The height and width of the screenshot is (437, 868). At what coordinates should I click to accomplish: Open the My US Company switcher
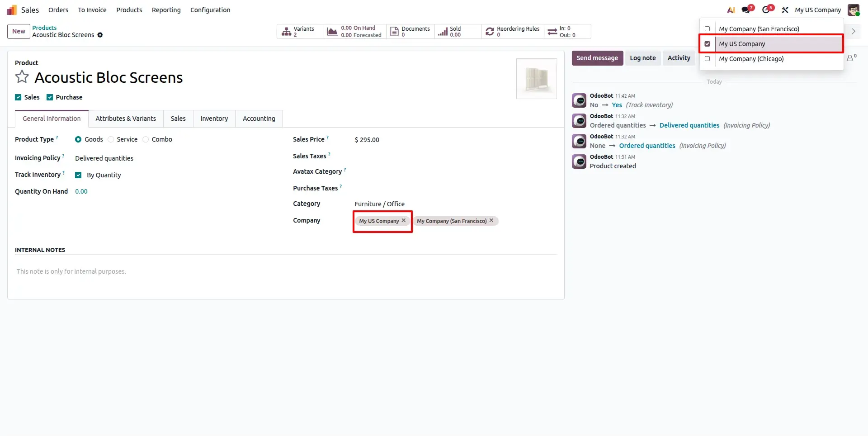click(x=818, y=10)
